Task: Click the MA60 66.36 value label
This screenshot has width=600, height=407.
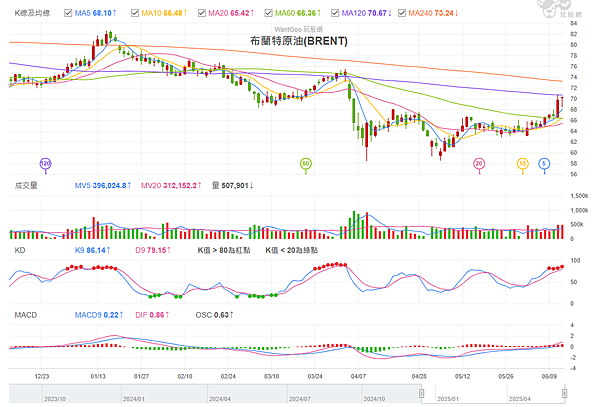Action: tap(298, 13)
